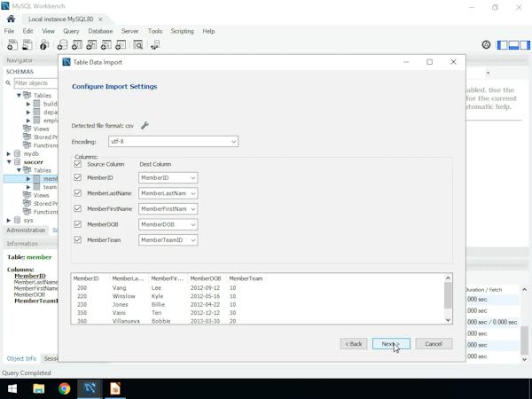Switch to MySQL Workbench taskbar icon
The image size is (532, 399).
[x=90, y=388]
